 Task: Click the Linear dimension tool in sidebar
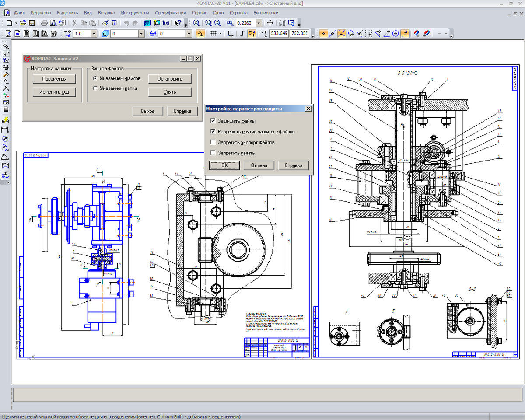6,129
